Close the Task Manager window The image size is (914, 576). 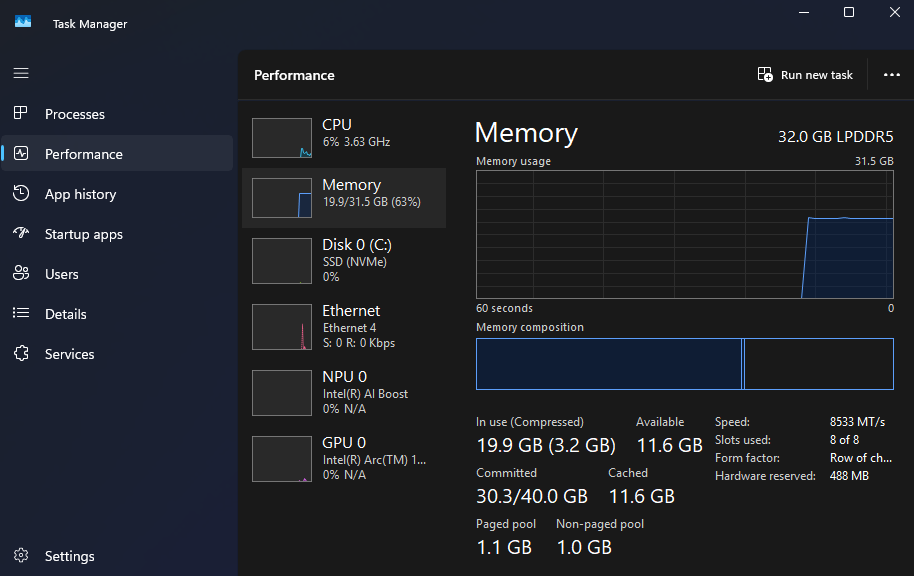coord(895,12)
